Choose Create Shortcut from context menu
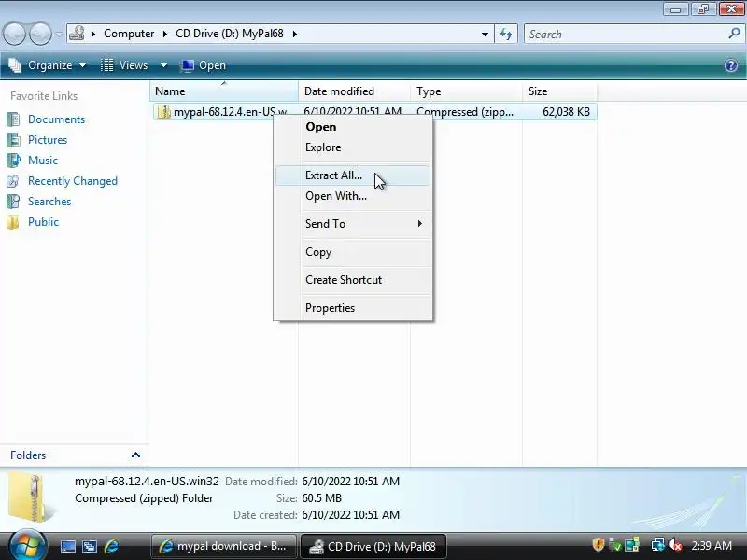747x560 pixels. click(353, 280)
